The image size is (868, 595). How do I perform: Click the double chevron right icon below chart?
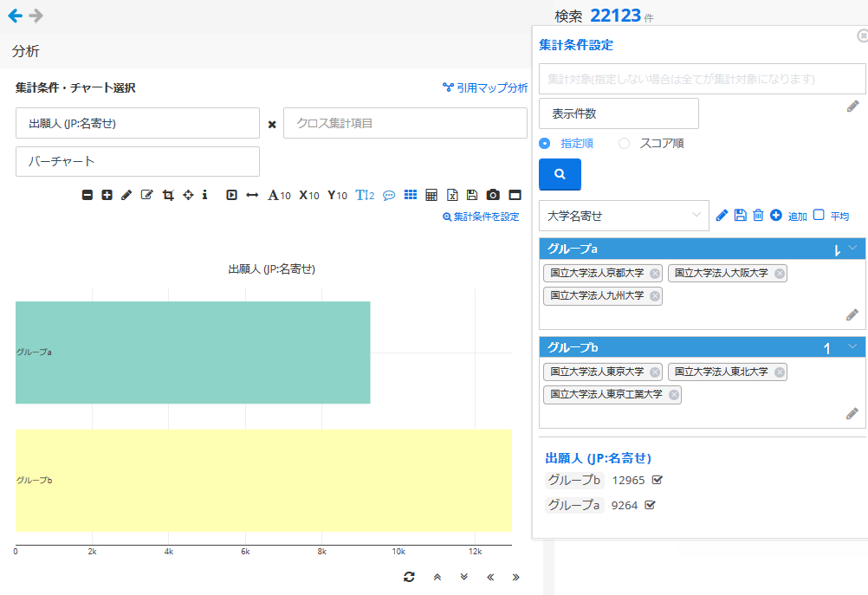516,578
